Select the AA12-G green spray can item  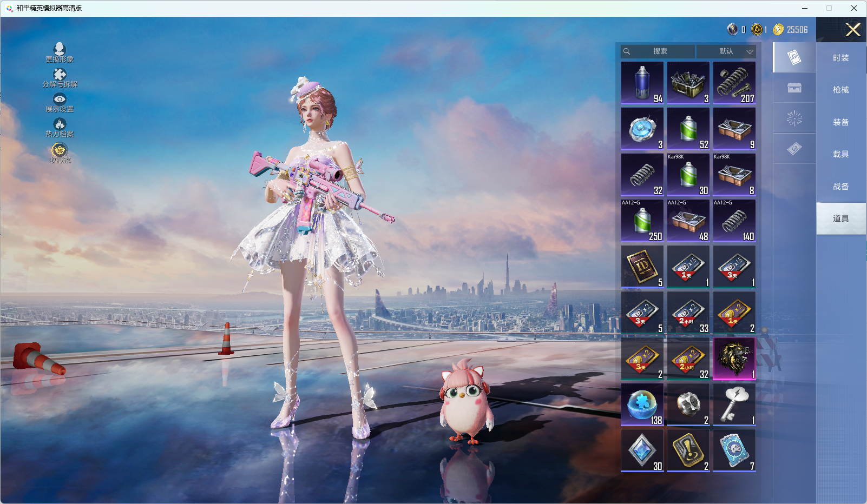[x=642, y=221]
